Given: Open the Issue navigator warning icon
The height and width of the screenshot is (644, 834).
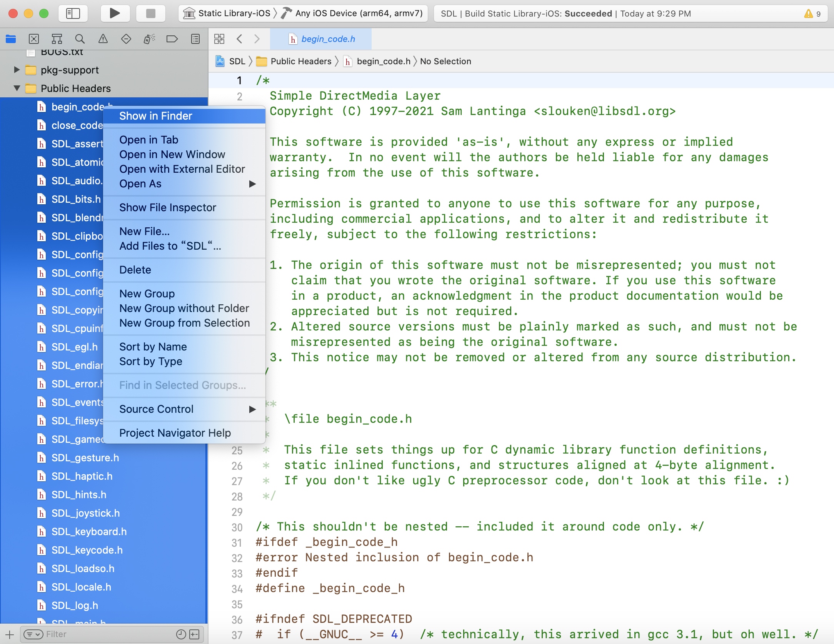Looking at the screenshot, I should 103,39.
